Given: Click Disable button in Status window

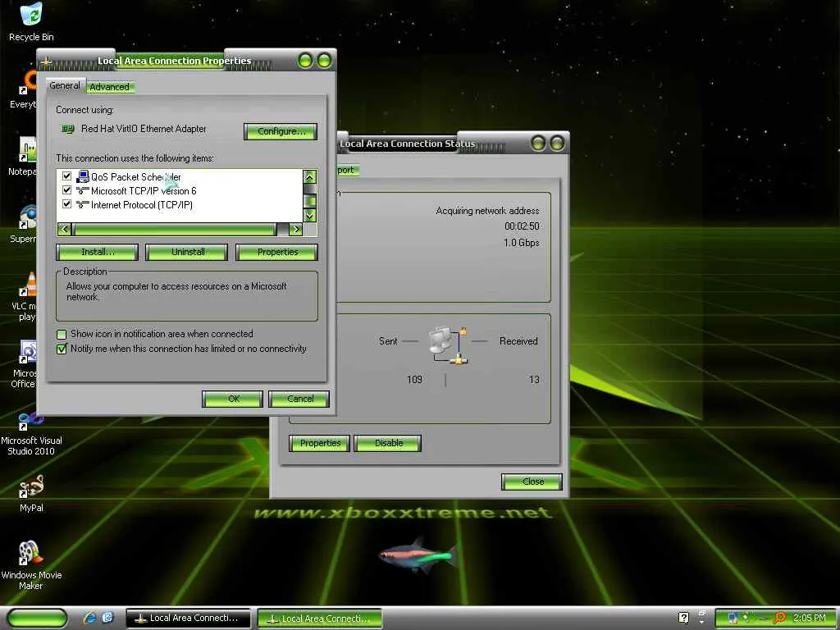Looking at the screenshot, I should [388, 443].
